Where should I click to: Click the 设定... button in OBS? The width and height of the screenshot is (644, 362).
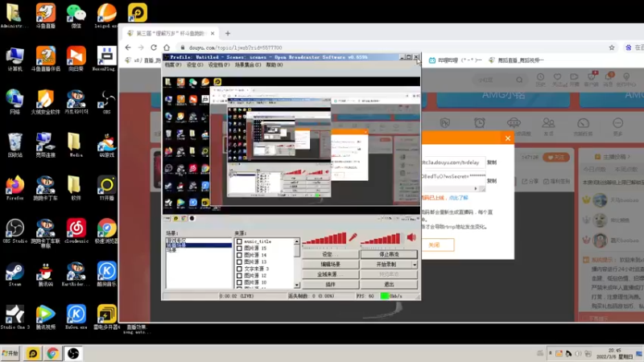[x=330, y=254]
